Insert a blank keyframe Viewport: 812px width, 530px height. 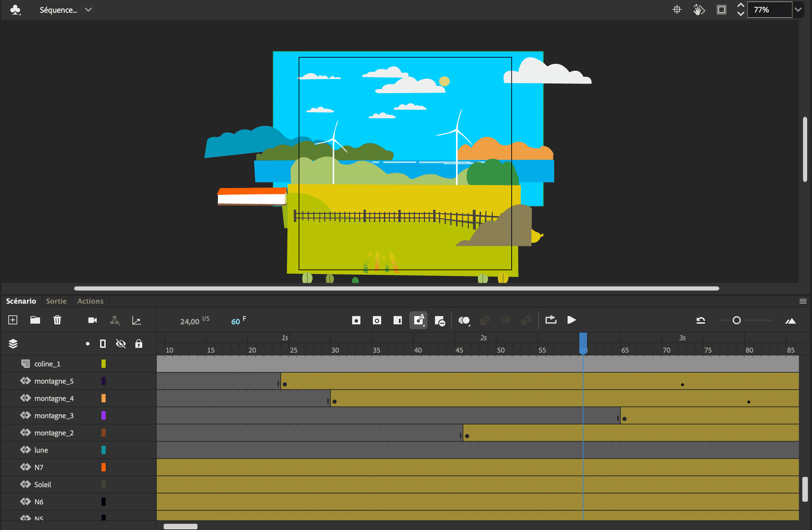click(x=377, y=320)
